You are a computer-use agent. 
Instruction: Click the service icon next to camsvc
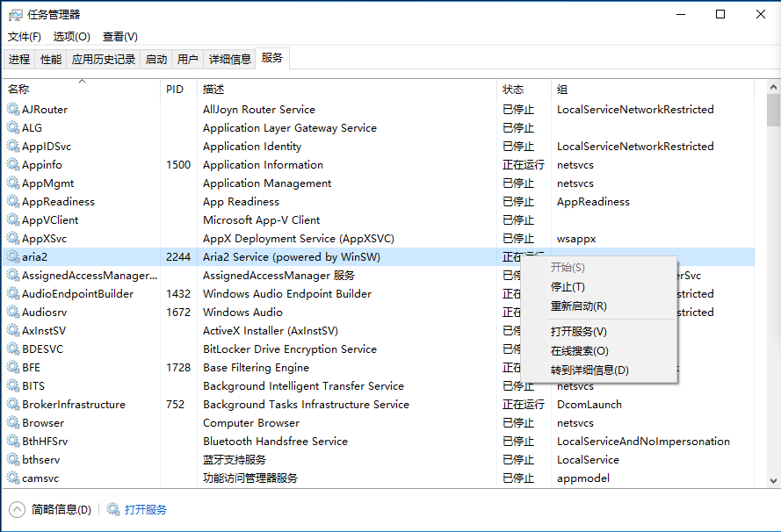[x=13, y=478]
